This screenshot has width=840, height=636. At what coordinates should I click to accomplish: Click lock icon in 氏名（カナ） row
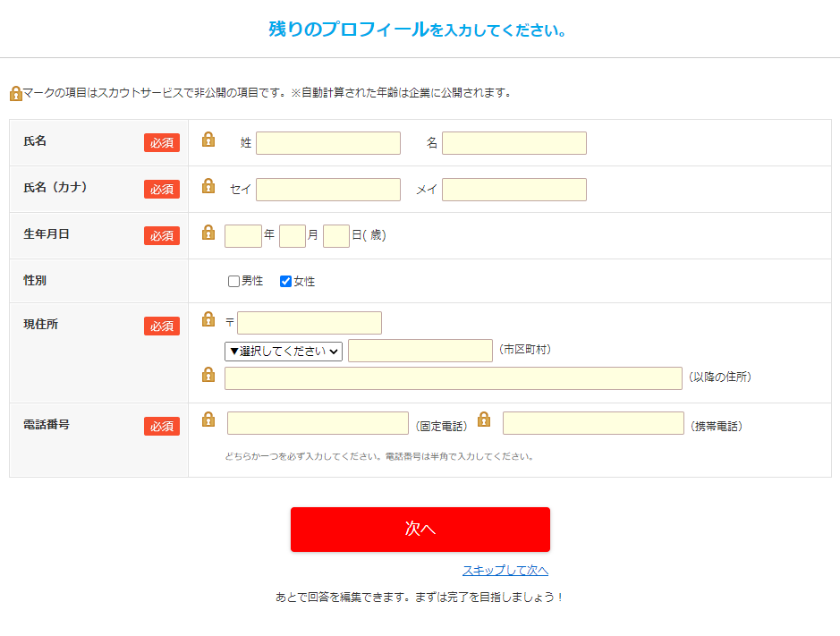coord(208,186)
